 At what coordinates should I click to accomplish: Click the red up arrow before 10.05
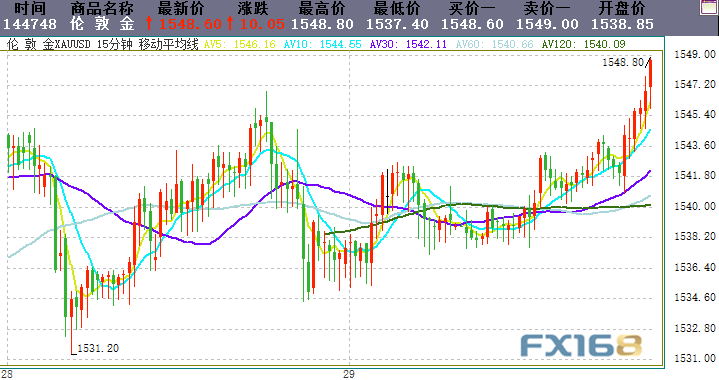pyautogui.click(x=230, y=23)
